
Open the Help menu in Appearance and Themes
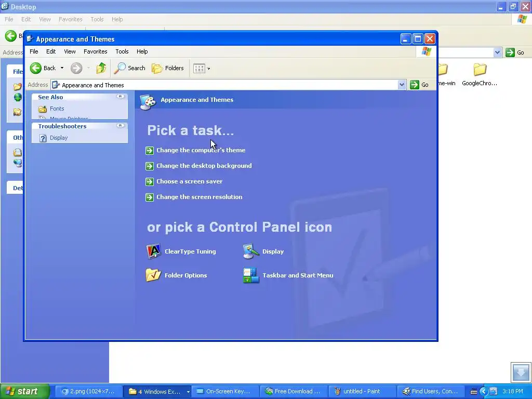142,51
